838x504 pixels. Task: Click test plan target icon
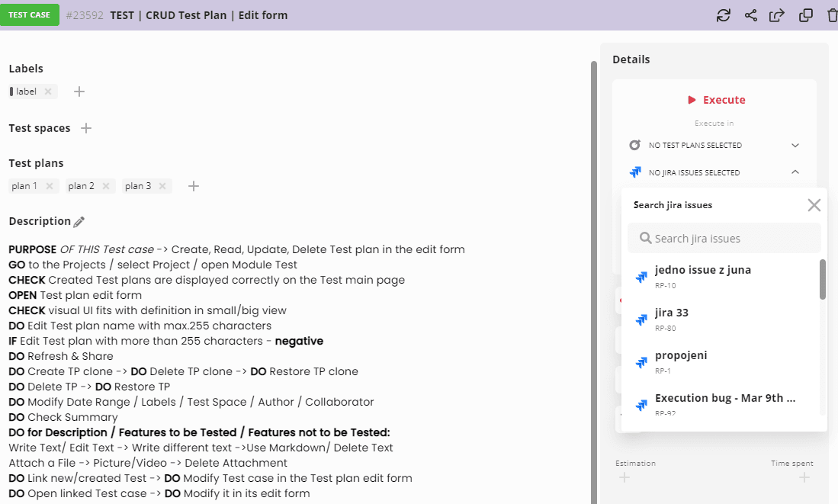(635, 145)
